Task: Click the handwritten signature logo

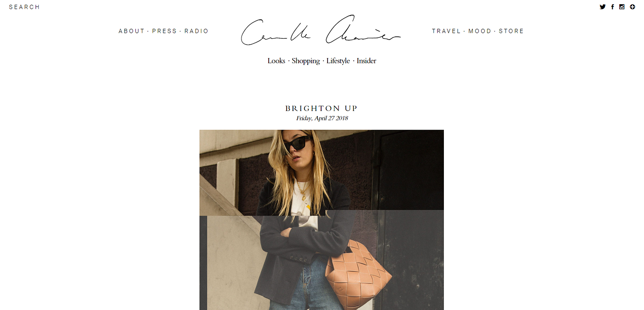Action: pos(321,31)
